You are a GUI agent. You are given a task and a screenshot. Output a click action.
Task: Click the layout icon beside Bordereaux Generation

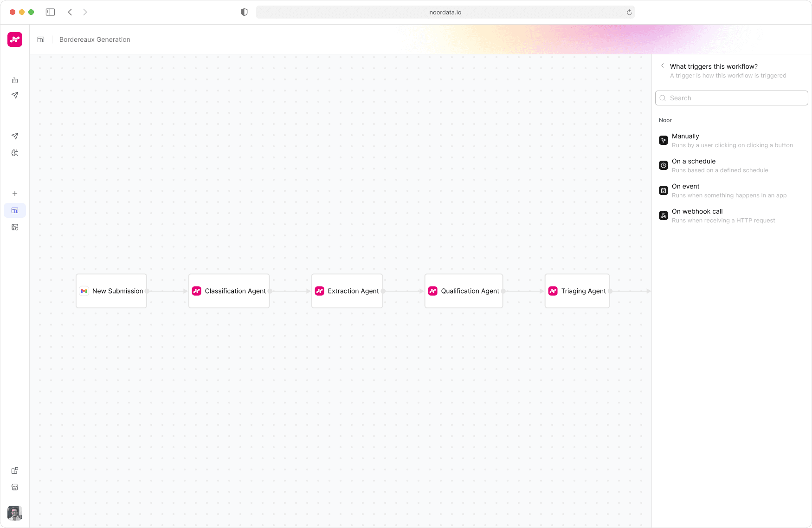[x=41, y=39]
